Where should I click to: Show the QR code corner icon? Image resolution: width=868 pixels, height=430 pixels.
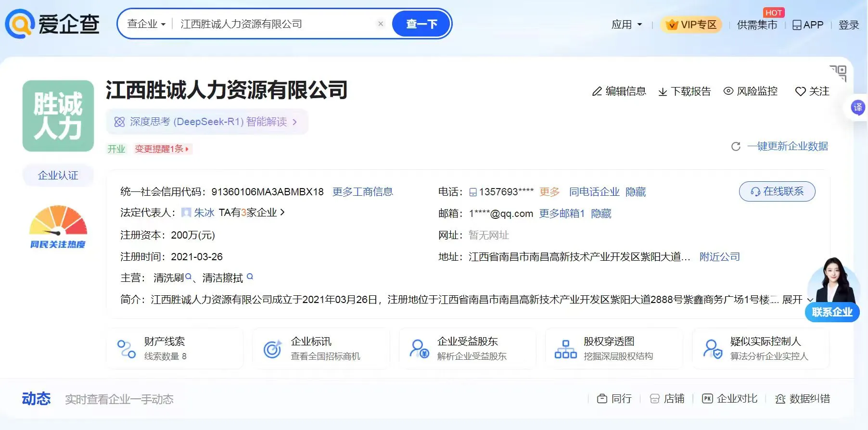(838, 73)
